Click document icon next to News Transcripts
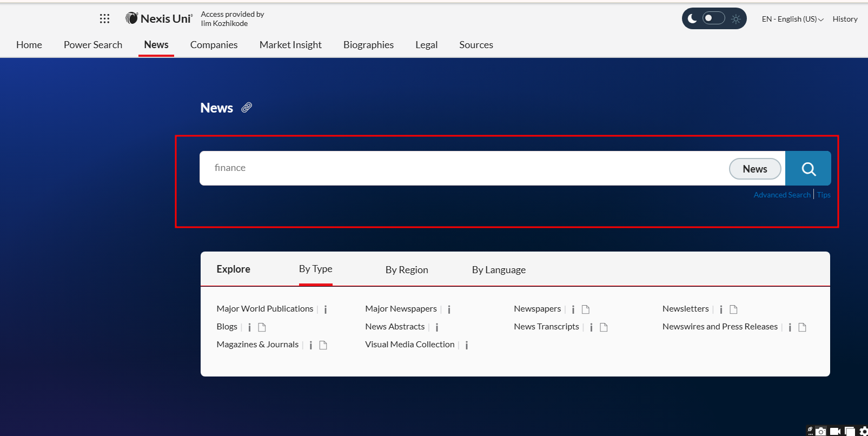 (604, 327)
